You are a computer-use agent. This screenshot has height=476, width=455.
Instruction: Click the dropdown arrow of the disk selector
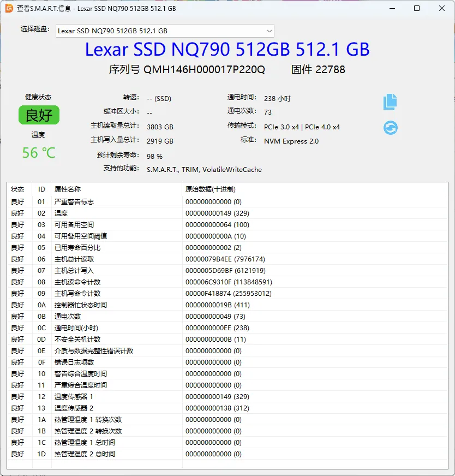(269, 31)
